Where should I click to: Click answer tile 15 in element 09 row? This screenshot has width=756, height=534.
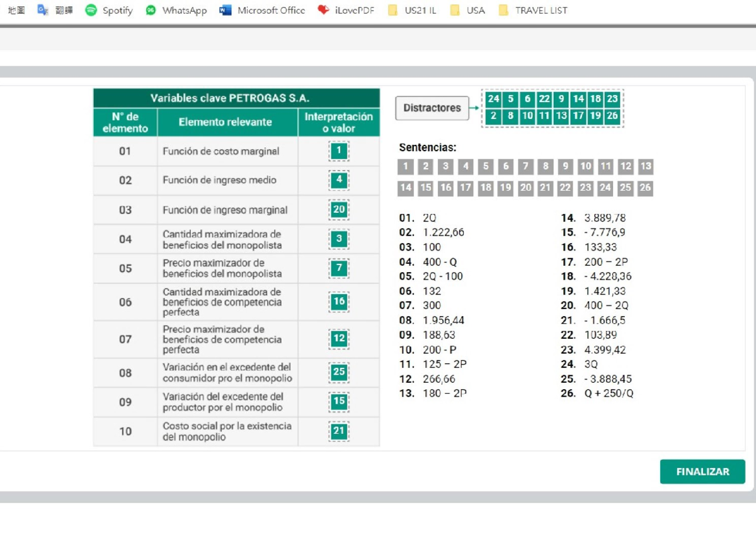pyautogui.click(x=339, y=401)
